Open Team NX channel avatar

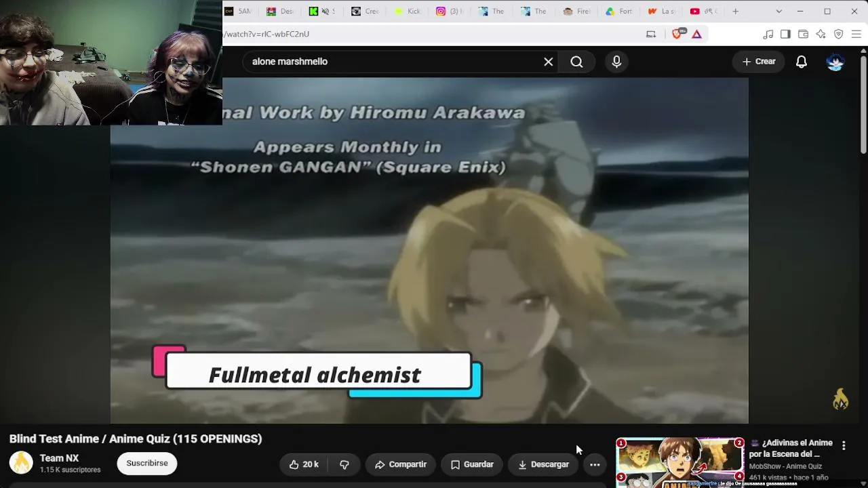(21, 463)
